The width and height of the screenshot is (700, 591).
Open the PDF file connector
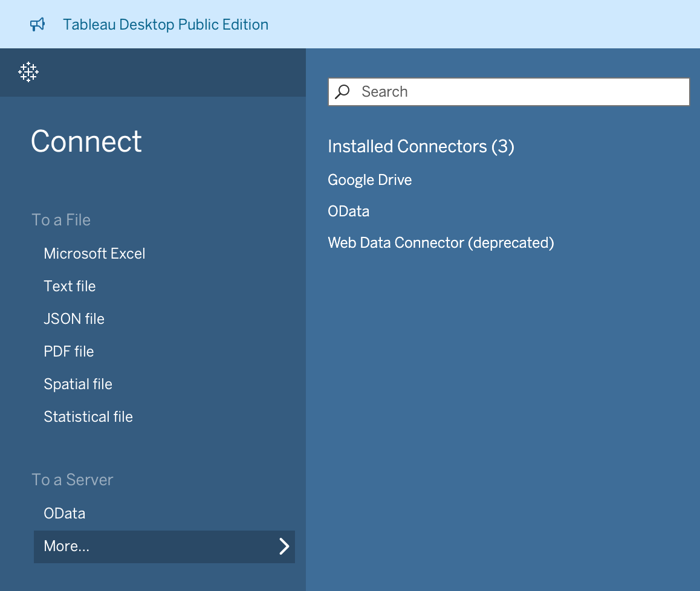coord(69,351)
